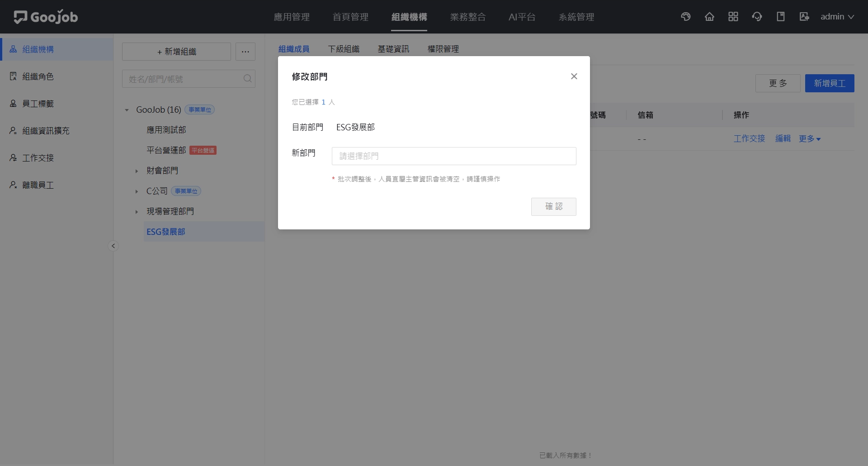
Task: Click the 更多 button above the table
Action: [x=778, y=83]
